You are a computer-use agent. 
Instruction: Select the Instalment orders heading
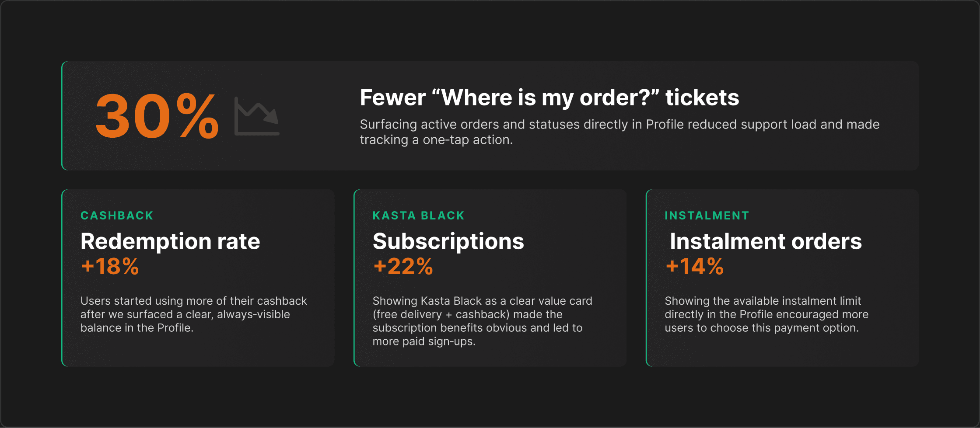[x=766, y=241]
